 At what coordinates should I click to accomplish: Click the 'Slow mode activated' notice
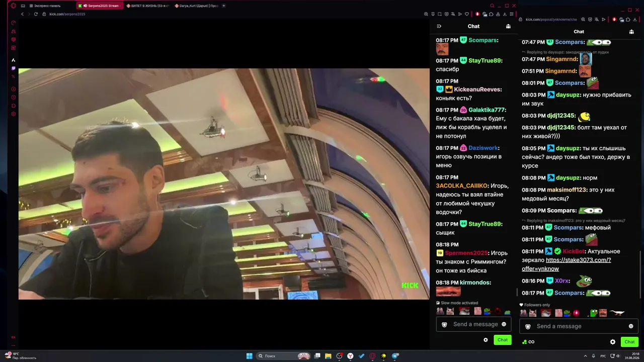[457, 303]
